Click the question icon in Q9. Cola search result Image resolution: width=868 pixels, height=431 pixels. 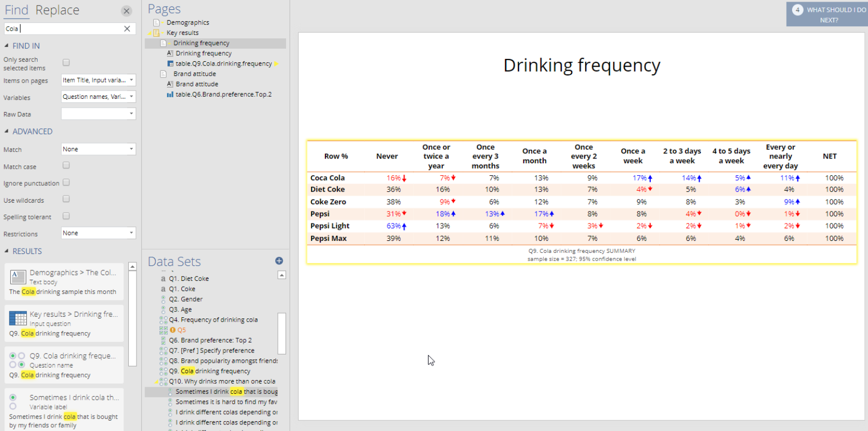coord(17,360)
